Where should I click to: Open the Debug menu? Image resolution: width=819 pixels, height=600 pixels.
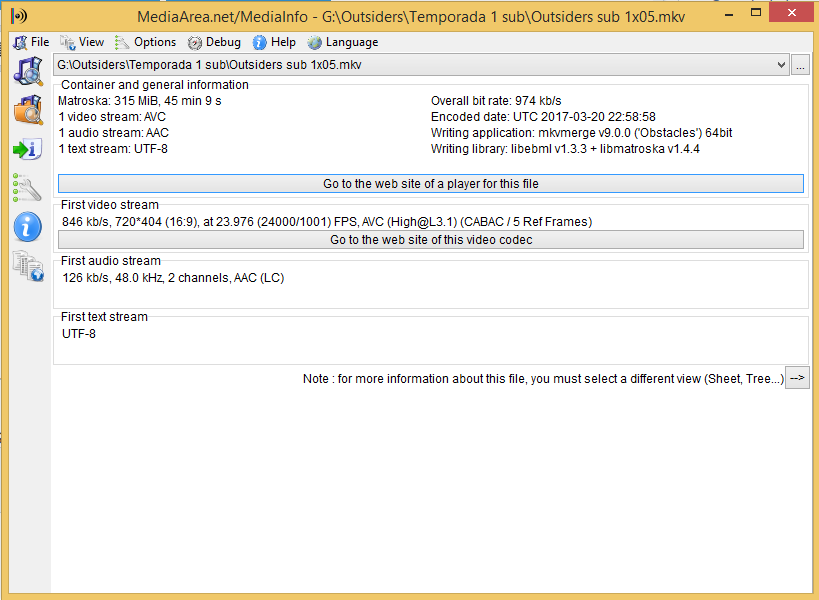coord(214,42)
